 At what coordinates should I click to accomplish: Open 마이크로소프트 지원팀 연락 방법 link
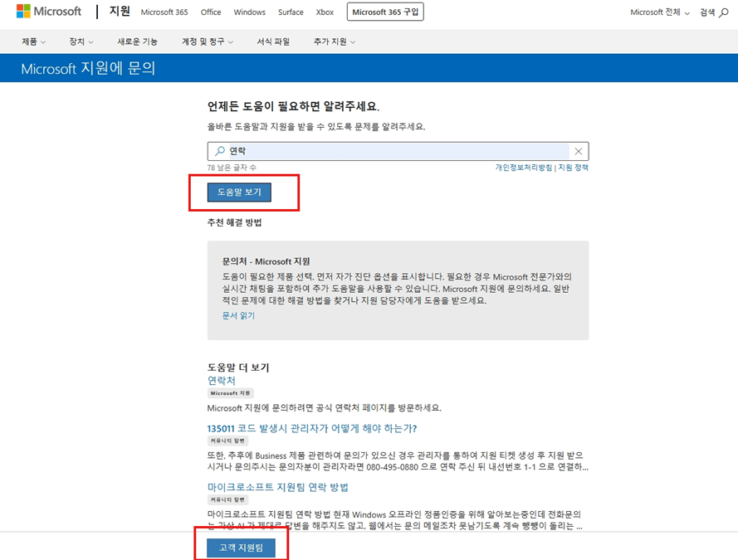point(278,487)
